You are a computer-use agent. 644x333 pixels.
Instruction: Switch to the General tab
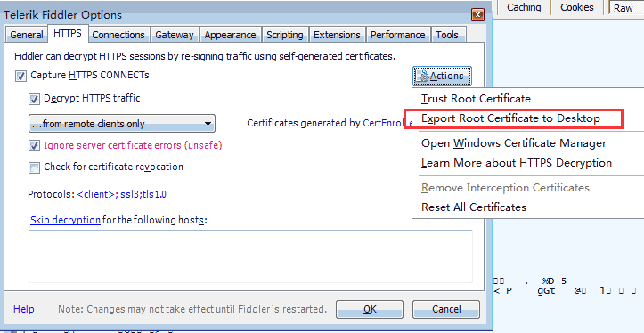coord(27,35)
